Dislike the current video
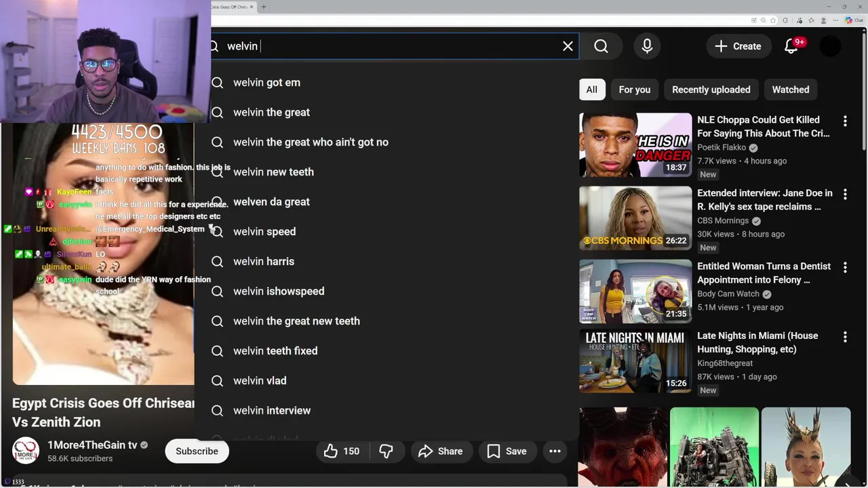The image size is (868, 488). pyautogui.click(x=387, y=451)
